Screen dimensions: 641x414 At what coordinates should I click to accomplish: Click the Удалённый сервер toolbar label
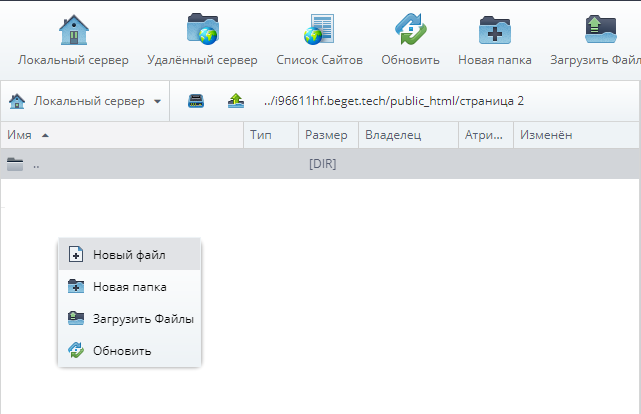pos(202,60)
